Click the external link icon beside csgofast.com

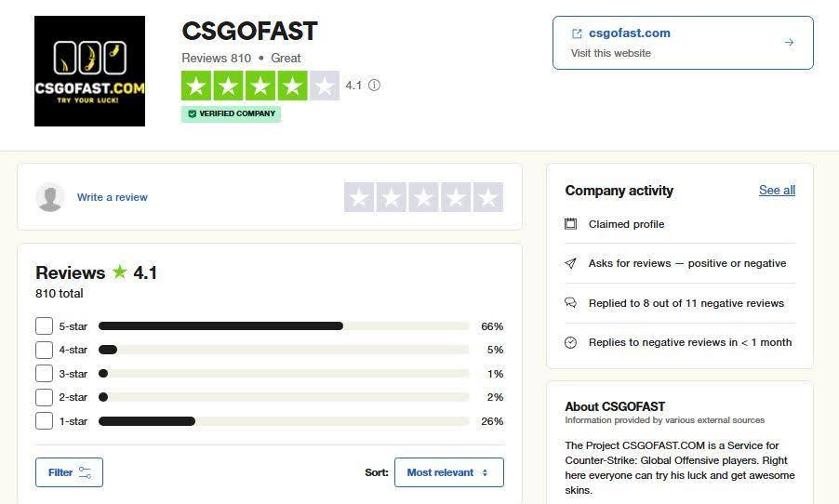577,33
